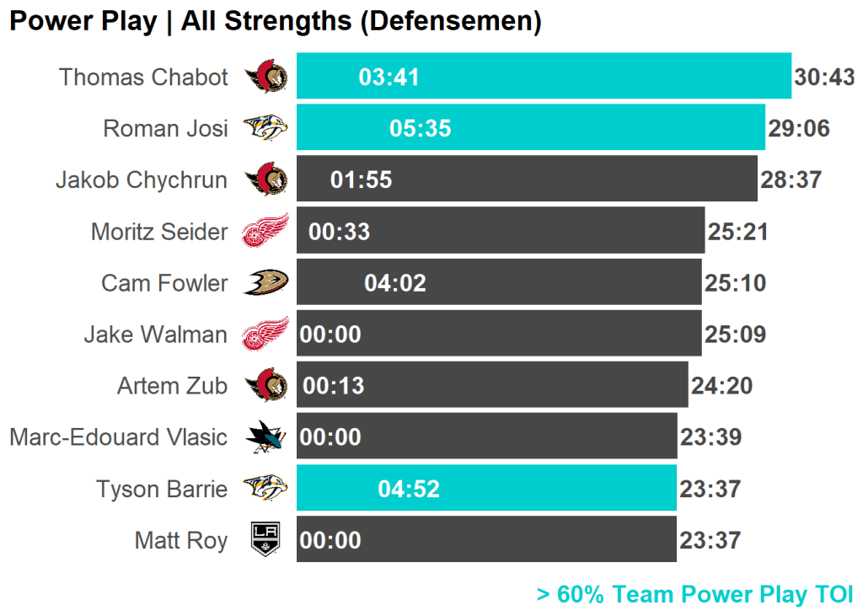The image size is (863, 616).
Task: Click the 30:43 total time value
Action: pyautogui.click(x=824, y=78)
